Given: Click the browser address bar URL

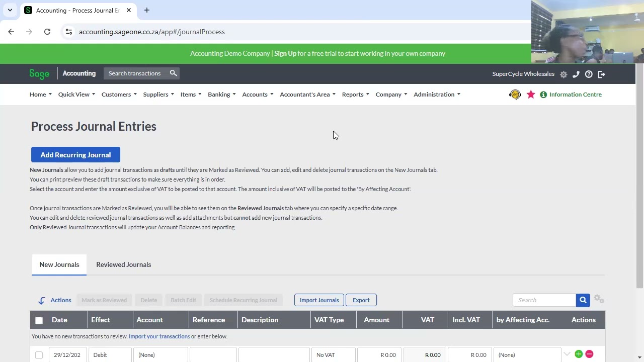Looking at the screenshot, I should point(151,32).
